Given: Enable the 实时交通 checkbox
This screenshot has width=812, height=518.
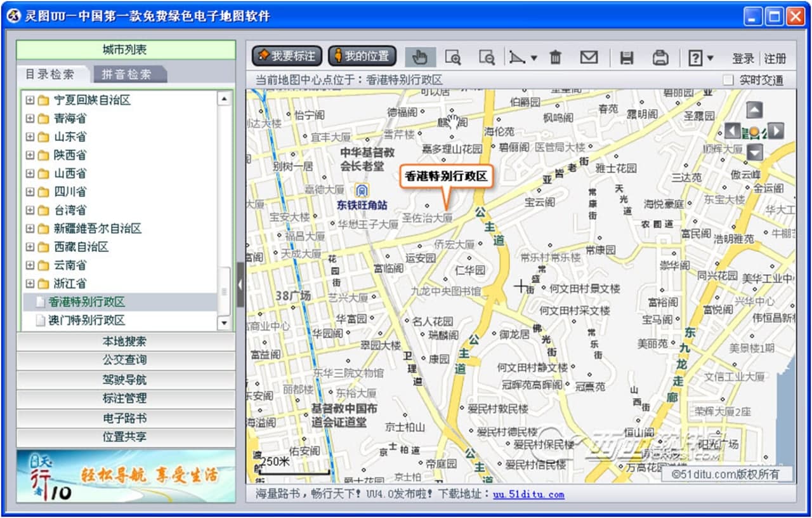Looking at the screenshot, I should pyautogui.click(x=728, y=80).
